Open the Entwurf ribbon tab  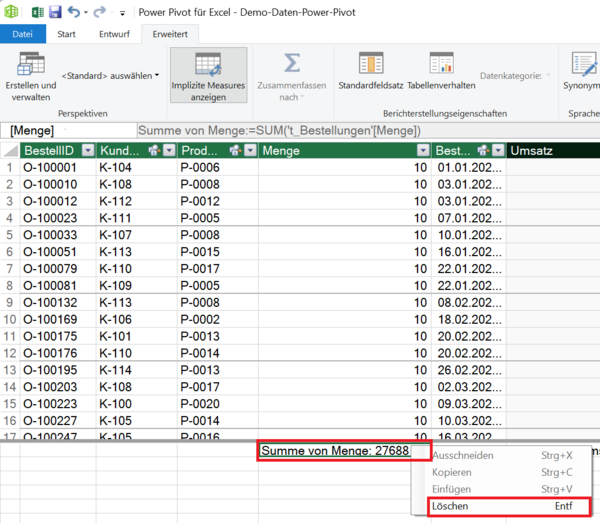coord(113,35)
